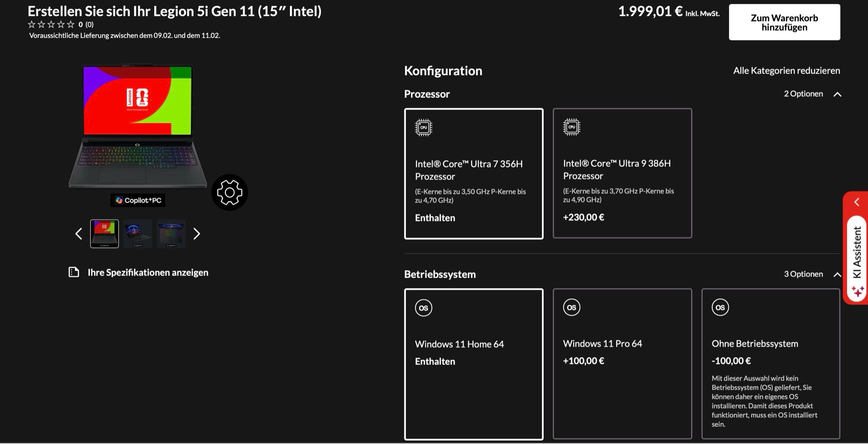Click the -100,00 € no-OS price
The width and height of the screenshot is (868, 444).
coord(731,361)
